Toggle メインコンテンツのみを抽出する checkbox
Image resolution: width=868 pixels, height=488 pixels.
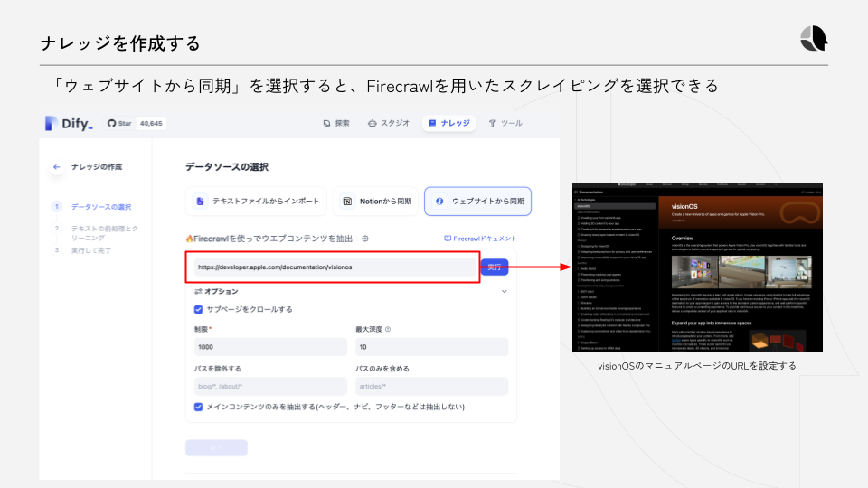[x=198, y=407]
